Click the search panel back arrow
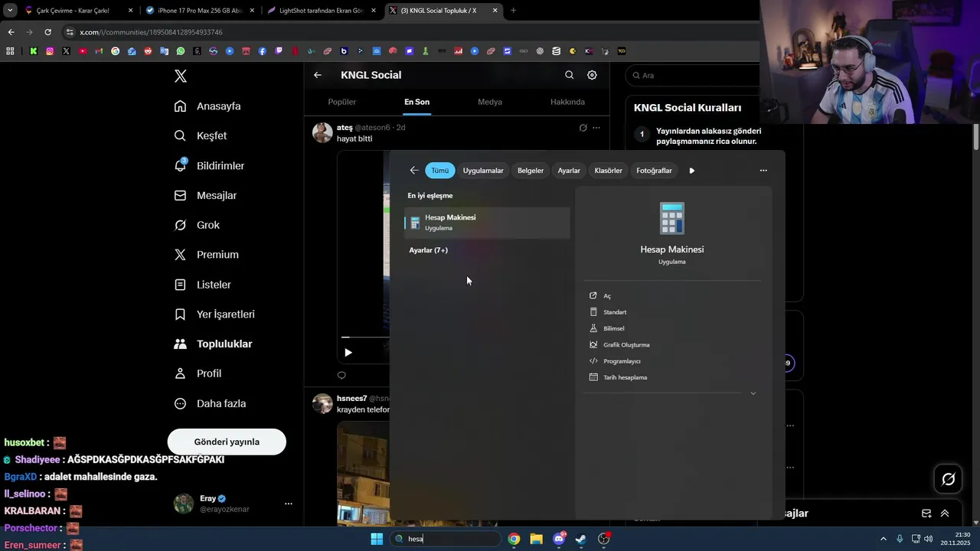 414,171
